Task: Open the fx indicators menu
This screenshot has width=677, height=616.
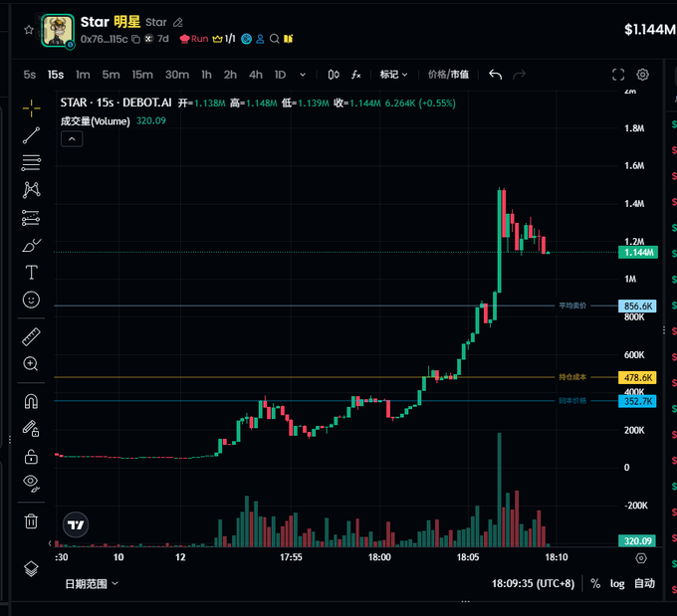Action: pos(355,75)
